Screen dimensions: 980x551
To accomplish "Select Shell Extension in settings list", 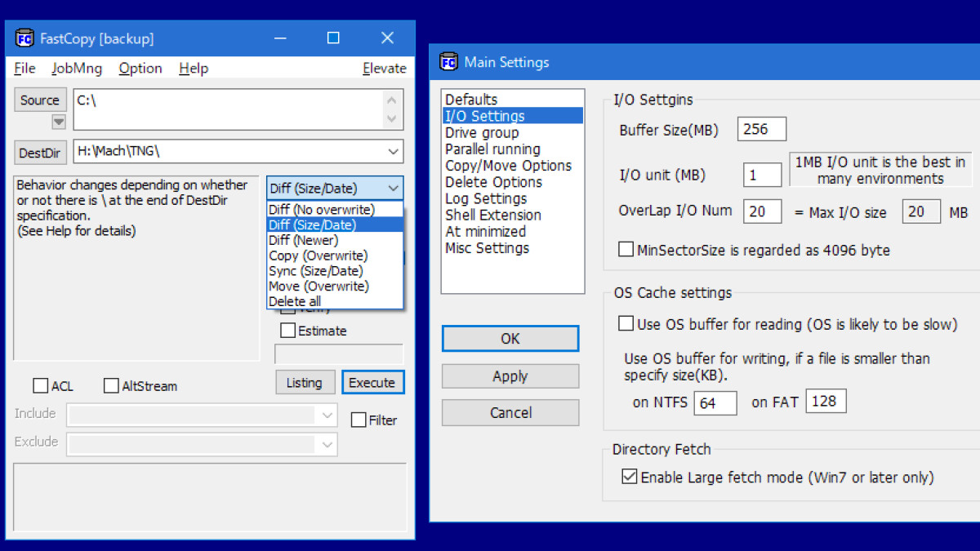I will (x=512, y=215).
